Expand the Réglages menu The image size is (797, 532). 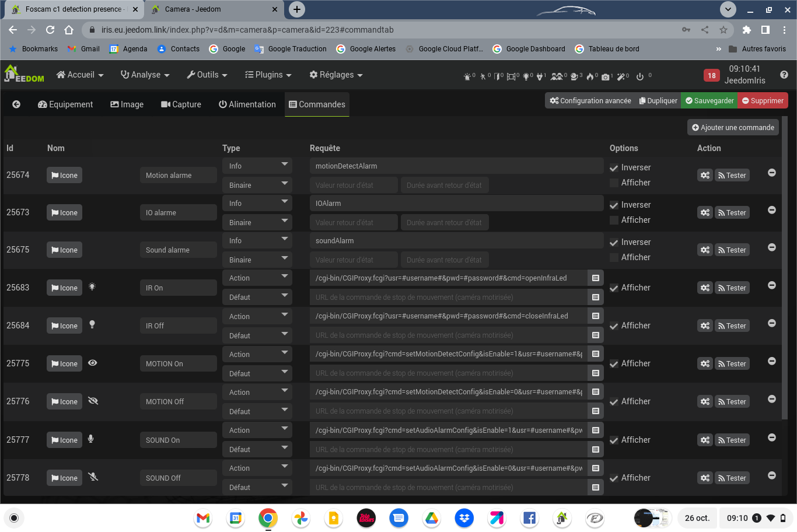tap(336, 75)
